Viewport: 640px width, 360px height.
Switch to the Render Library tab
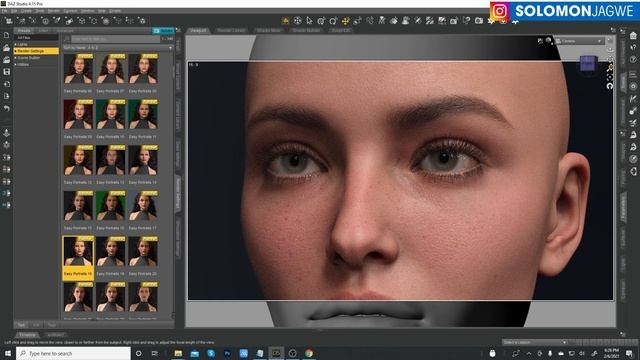tap(231, 31)
